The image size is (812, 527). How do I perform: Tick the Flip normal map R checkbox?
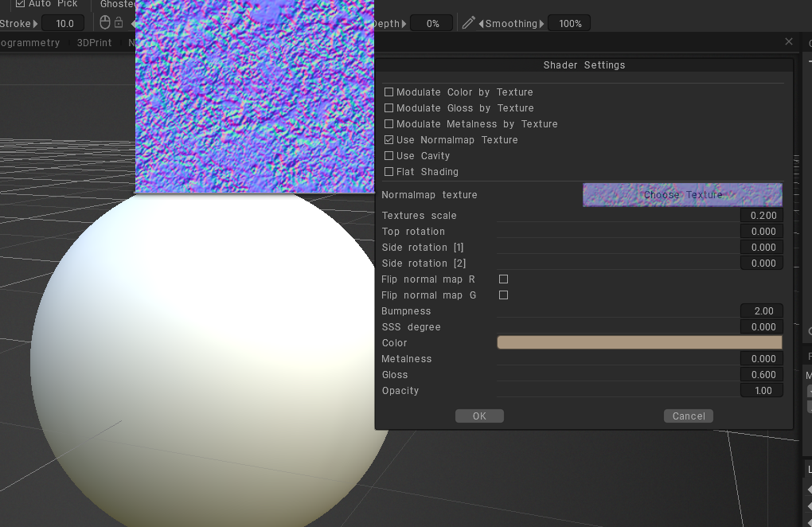503,279
